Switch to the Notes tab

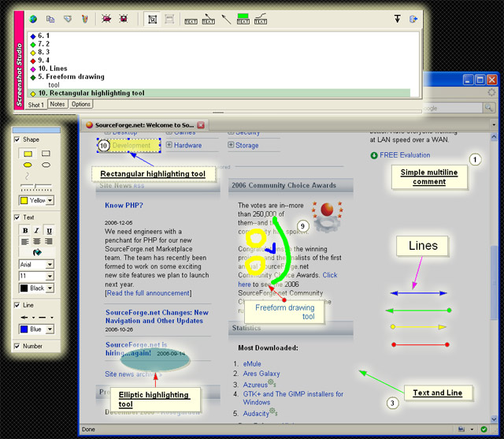tap(57, 104)
